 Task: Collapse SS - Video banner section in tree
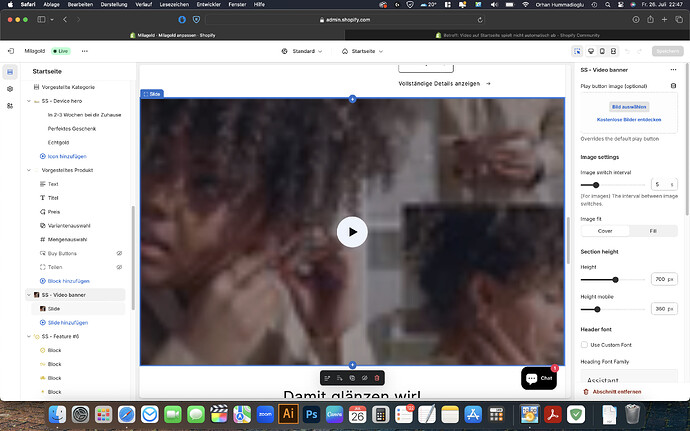[29, 295]
